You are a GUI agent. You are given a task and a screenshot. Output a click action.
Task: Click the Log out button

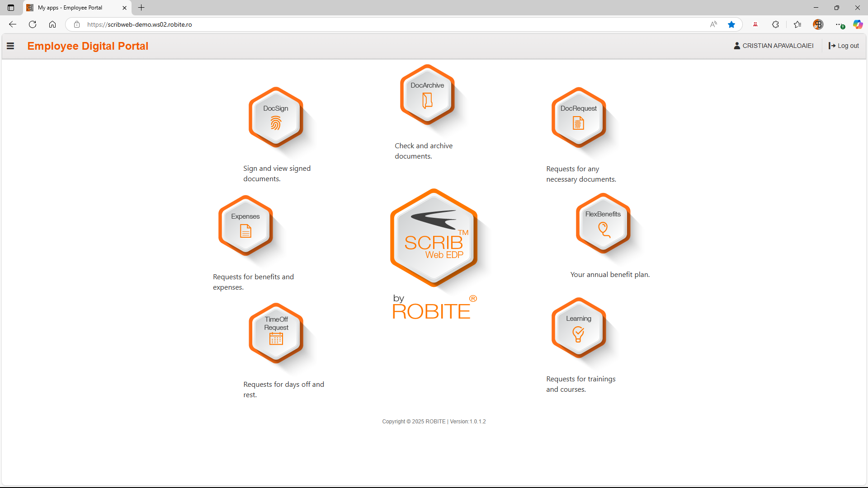(x=844, y=46)
